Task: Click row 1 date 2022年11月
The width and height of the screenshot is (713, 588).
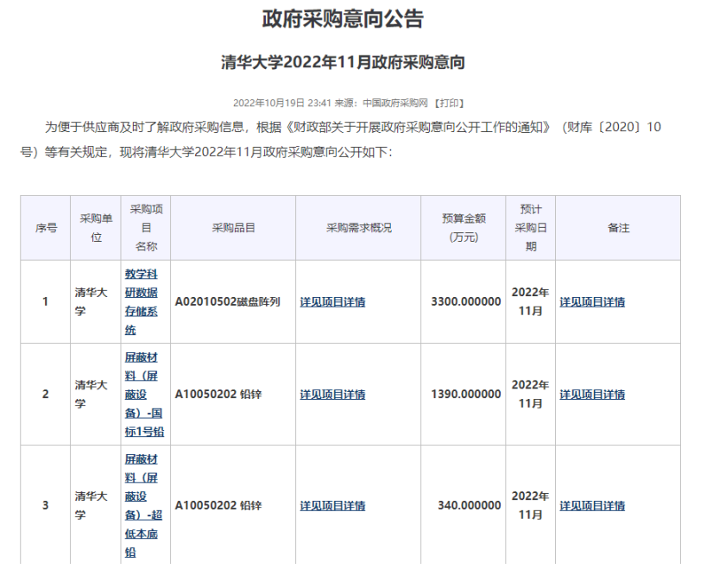Action: pos(531,301)
